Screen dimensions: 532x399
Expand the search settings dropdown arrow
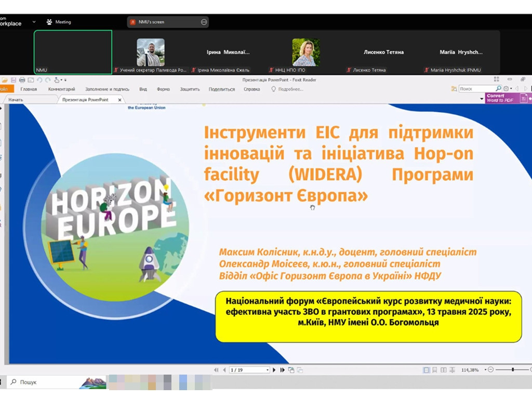511,89
